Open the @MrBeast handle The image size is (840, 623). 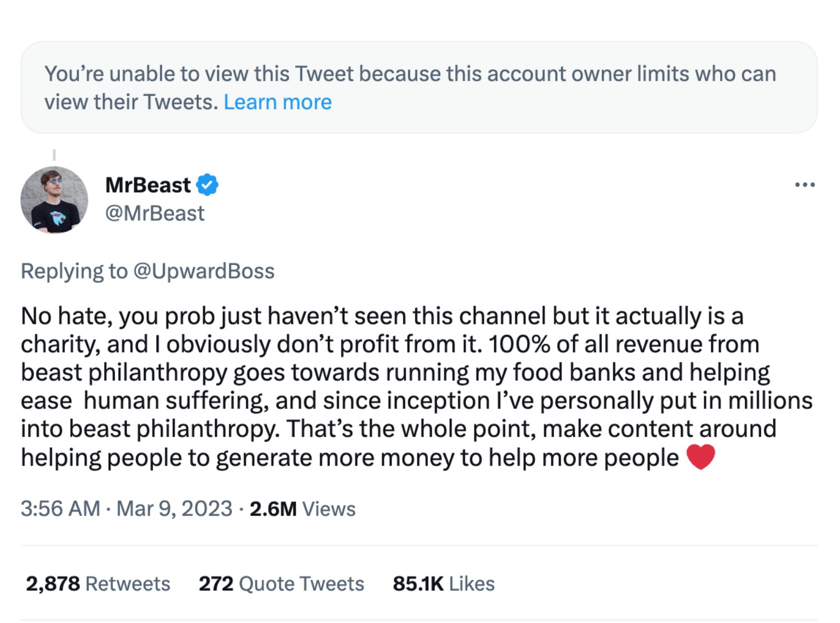155,213
